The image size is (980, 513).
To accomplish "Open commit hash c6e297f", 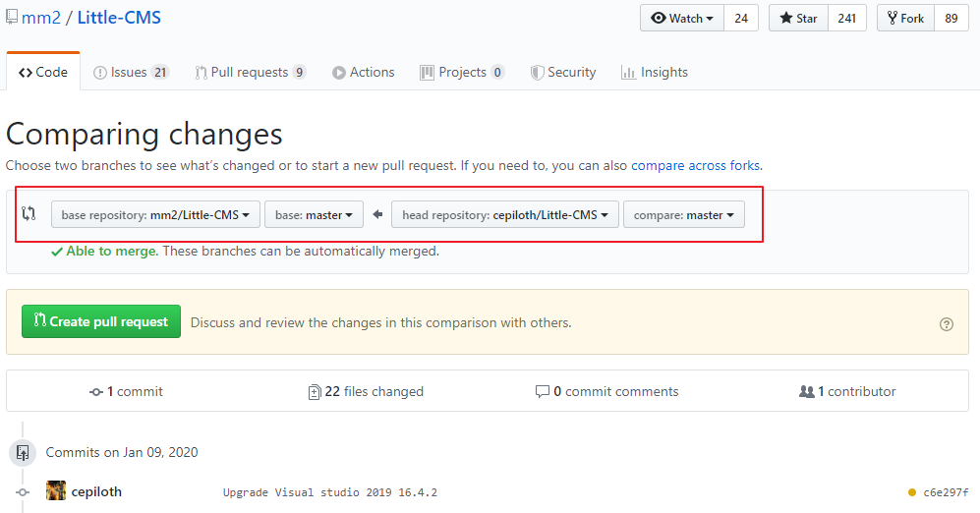I will pos(946,492).
